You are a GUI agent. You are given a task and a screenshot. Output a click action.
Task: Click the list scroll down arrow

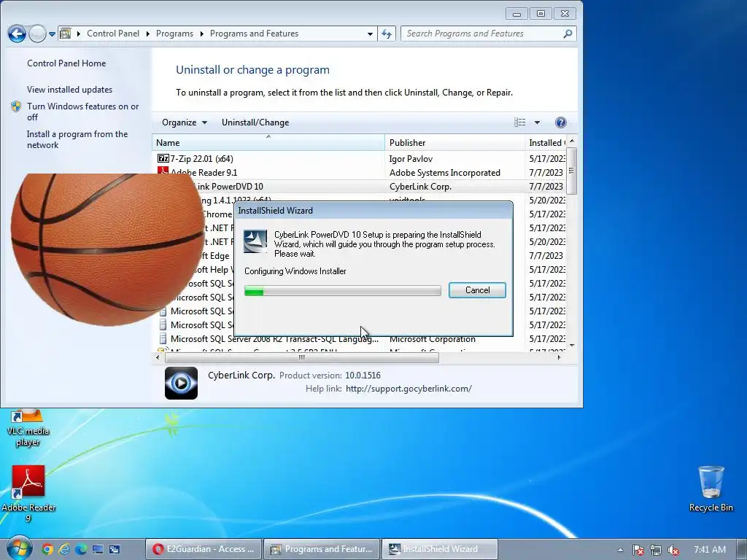[x=572, y=346]
